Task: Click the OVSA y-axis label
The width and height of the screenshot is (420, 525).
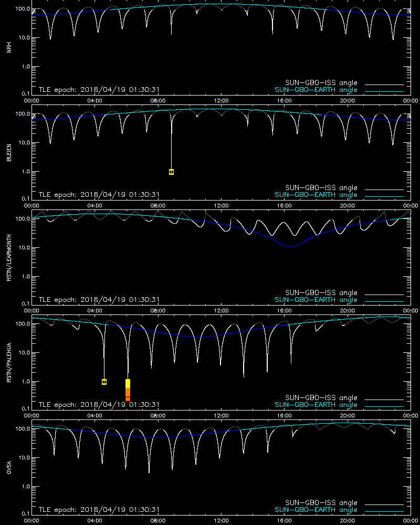Action: pos(9,467)
